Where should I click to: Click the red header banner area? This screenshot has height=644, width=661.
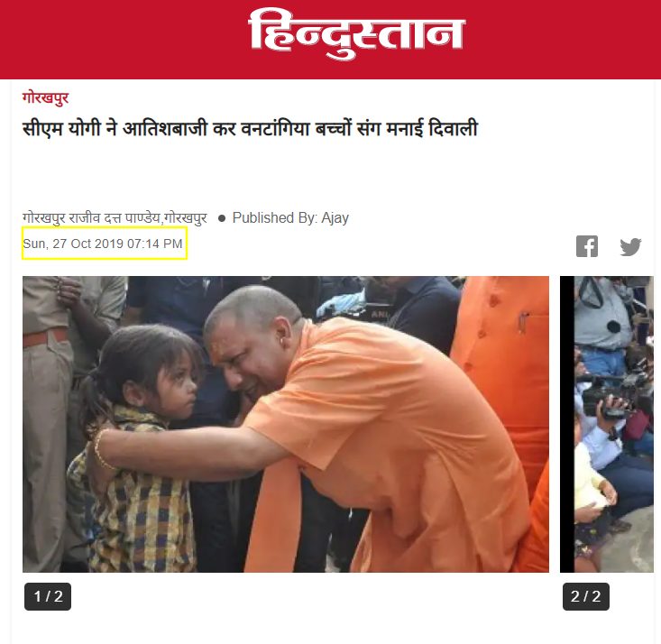(x=330, y=39)
